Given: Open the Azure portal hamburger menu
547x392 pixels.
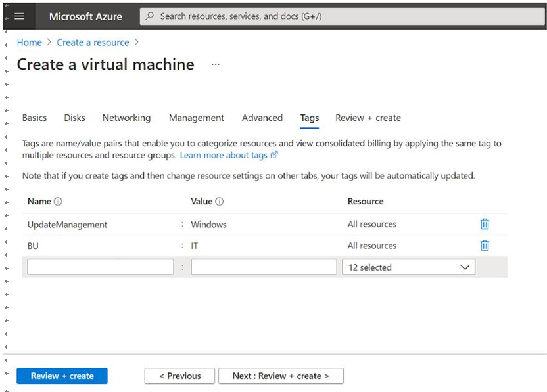Looking at the screenshot, I should [x=19, y=16].
